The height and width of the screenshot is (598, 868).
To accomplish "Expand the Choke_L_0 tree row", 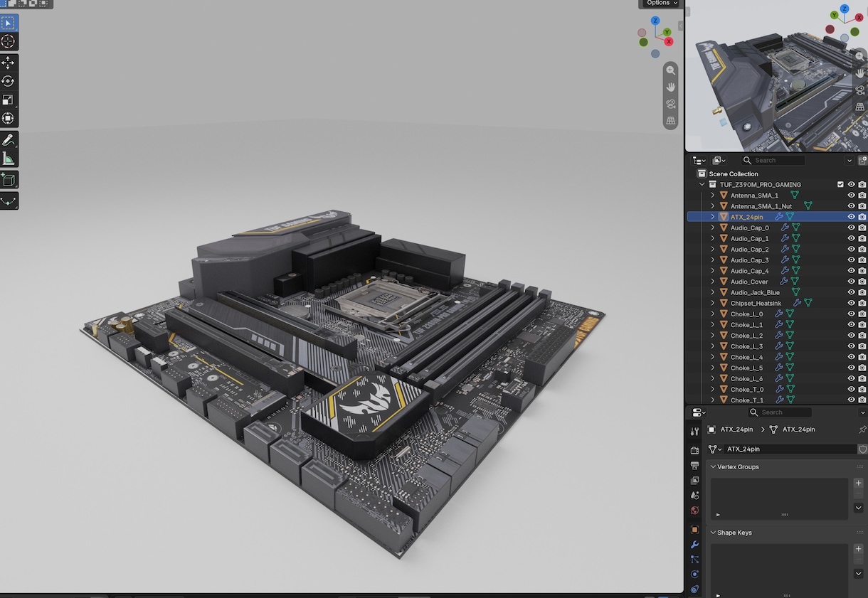I will 713,314.
